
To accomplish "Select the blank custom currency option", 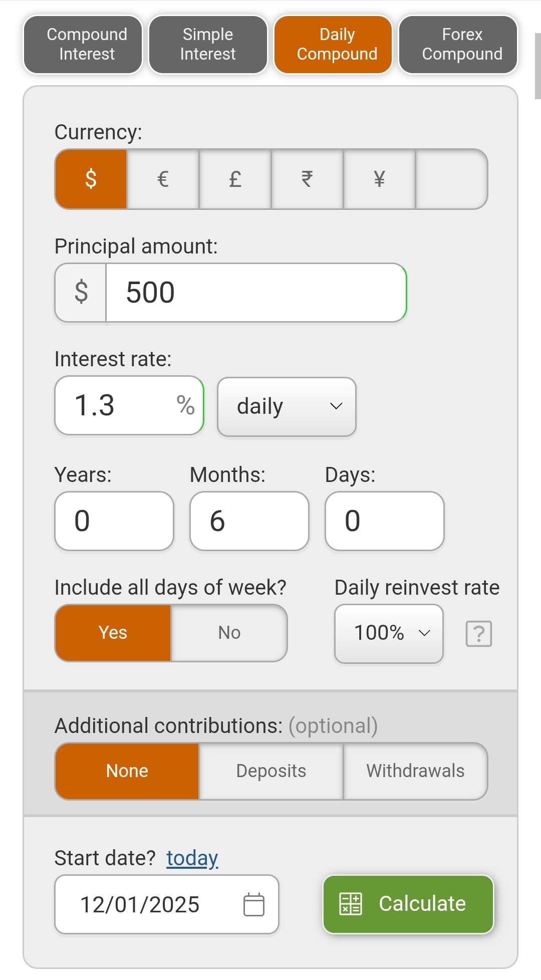I will pos(451,179).
